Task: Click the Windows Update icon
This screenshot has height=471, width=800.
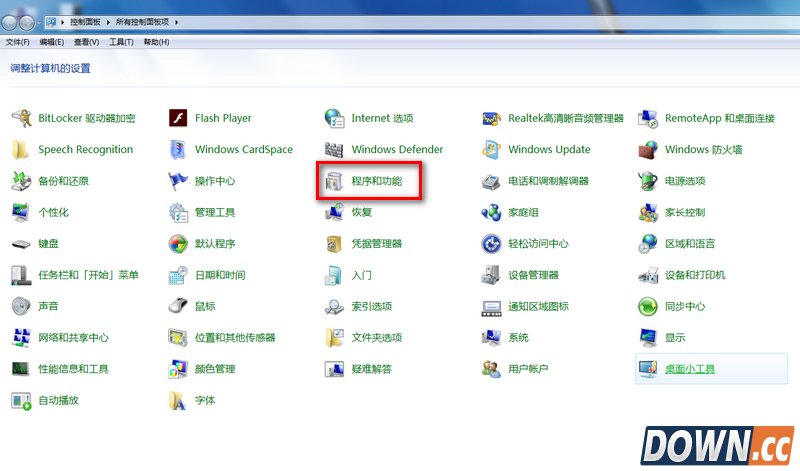Action: pos(491,149)
